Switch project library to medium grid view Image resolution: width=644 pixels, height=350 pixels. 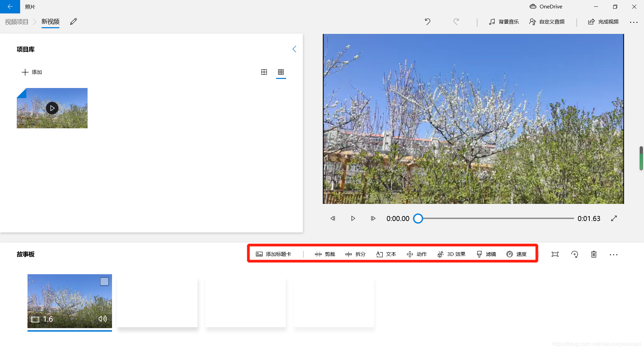tap(264, 72)
